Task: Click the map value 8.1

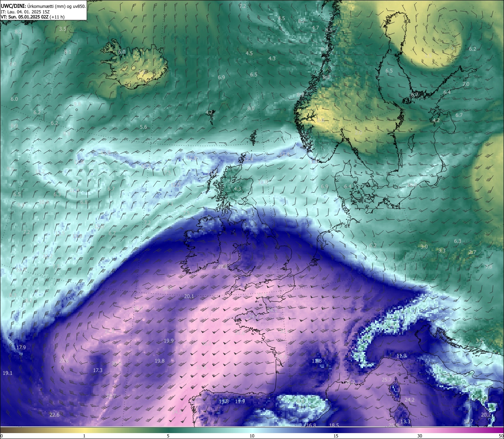Action: pyautogui.click(x=68, y=52)
